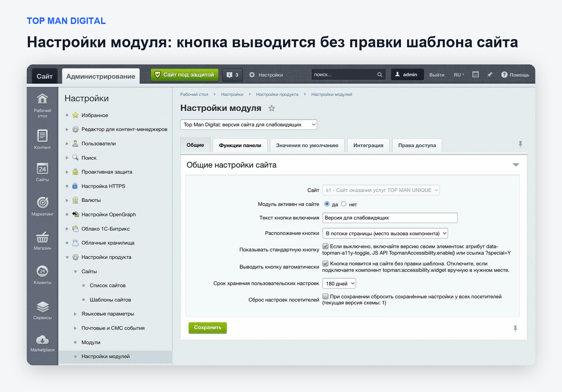The width and height of the screenshot is (562, 392).
Task: Expand the Редактор для контент-менеджеров node
Action: (x=67, y=129)
